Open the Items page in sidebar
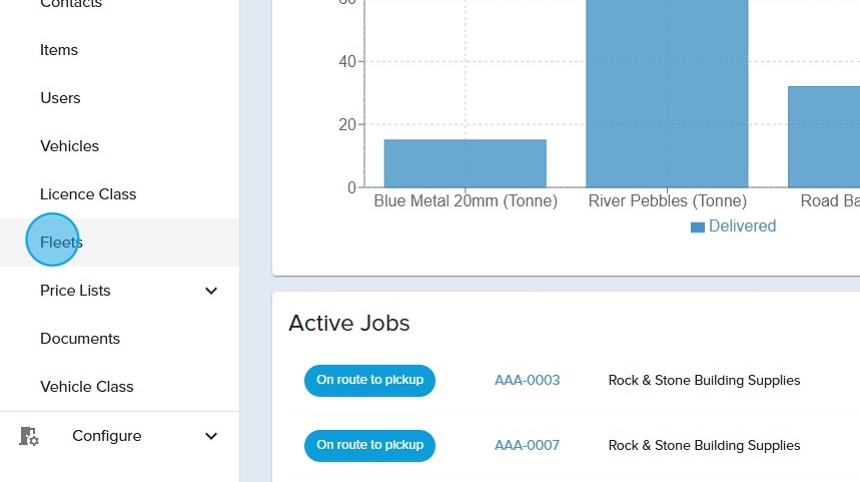 click(x=59, y=50)
